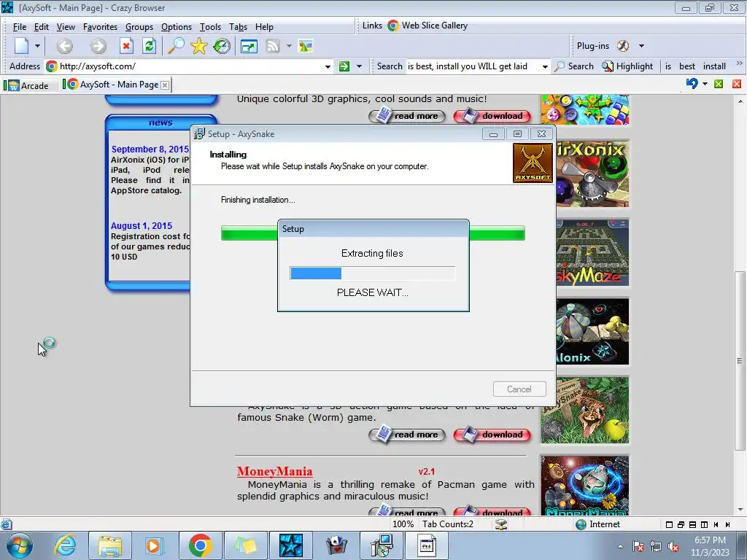The width and height of the screenshot is (747, 560).
Task: Click the MoneyMania heading link
Action: coord(274,471)
